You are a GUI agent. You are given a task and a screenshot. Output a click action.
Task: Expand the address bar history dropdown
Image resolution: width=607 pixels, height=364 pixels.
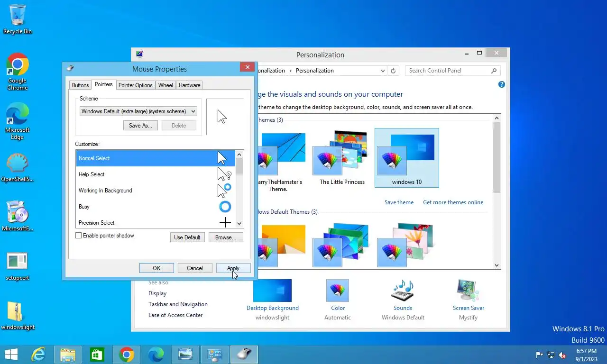pos(383,71)
